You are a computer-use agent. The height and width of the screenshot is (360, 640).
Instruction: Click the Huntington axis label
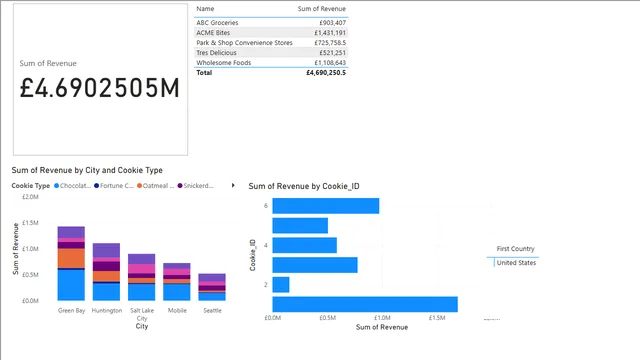pyautogui.click(x=107, y=311)
